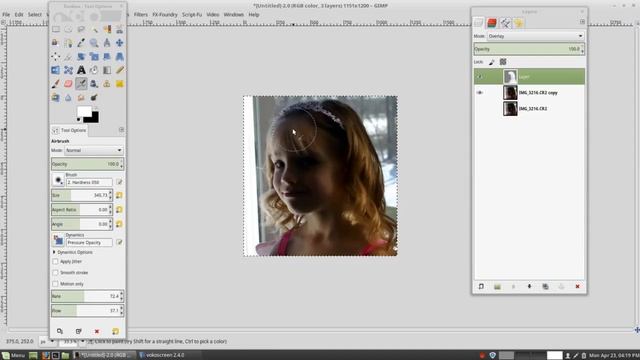Select the Free Select lasso tool
The height and width of the screenshot is (360, 640).
[81, 29]
